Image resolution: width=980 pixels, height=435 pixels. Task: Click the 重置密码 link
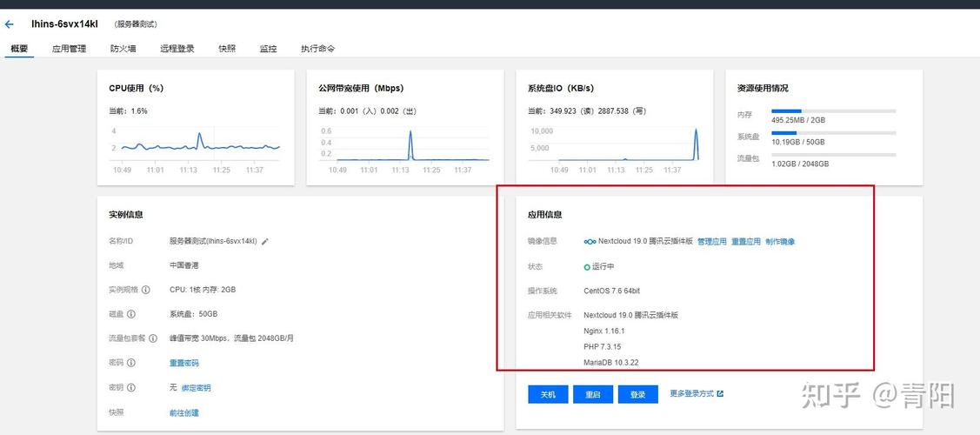pos(183,363)
